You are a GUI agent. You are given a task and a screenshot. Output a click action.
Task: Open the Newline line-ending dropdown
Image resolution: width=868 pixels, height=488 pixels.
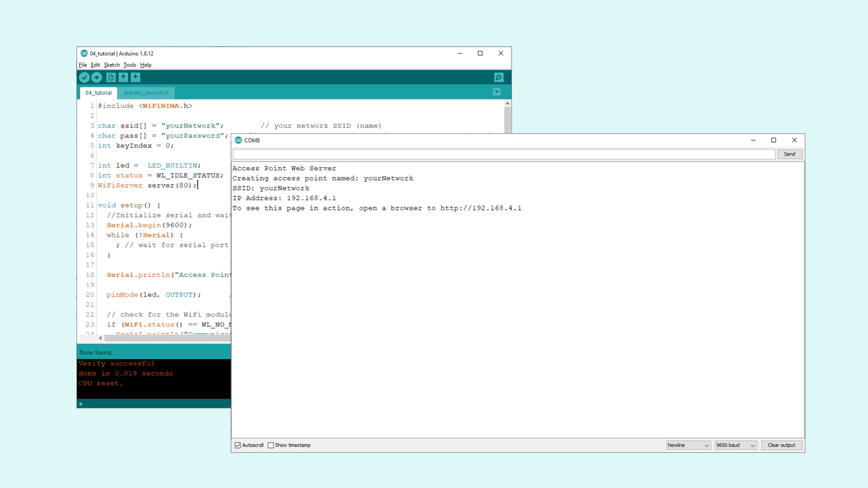pos(688,445)
